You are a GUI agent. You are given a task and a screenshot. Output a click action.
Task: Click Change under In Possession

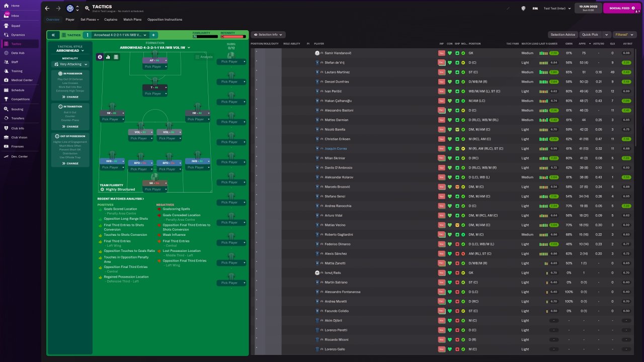click(x=70, y=97)
